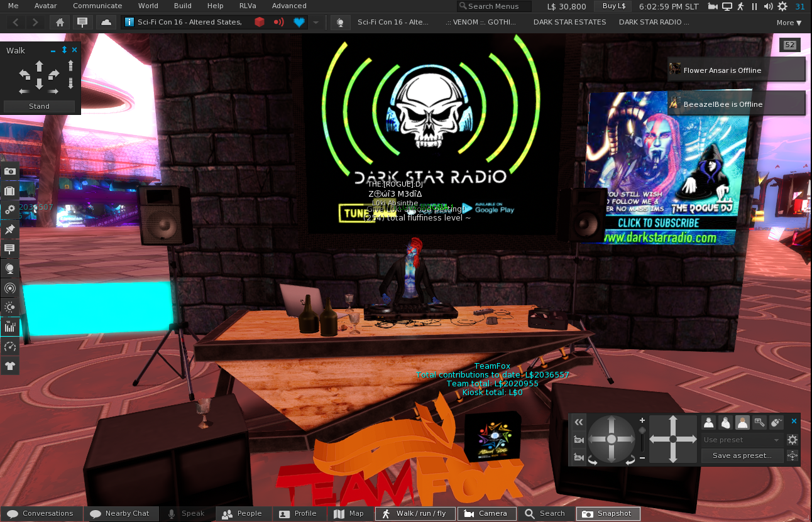Click the Home teleport icon
812x522 pixels.
pos(60,23)
